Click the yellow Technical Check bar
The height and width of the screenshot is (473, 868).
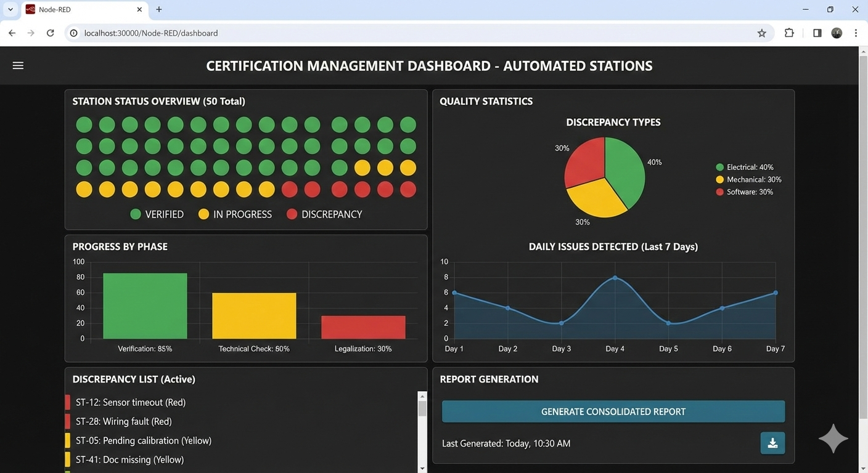[254, 315]
